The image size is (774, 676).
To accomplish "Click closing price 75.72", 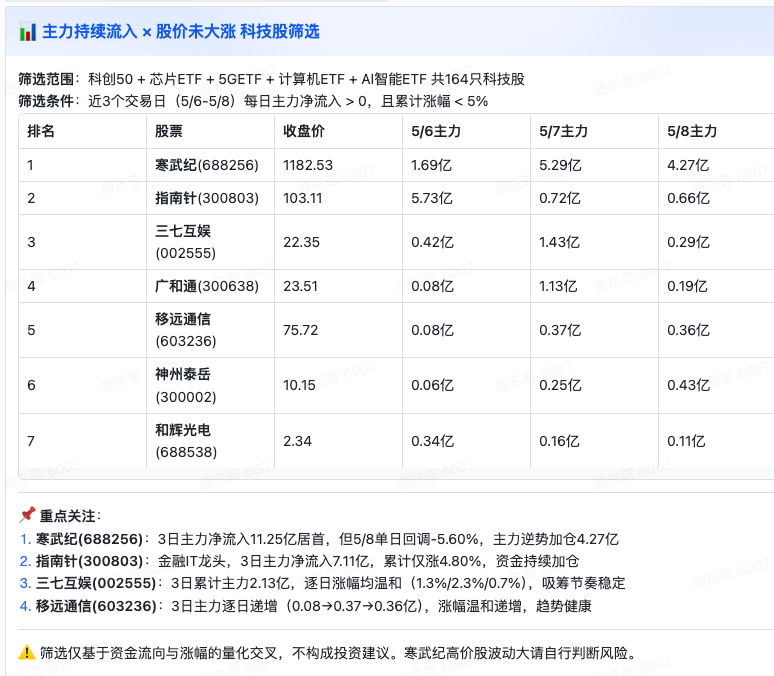I will pyautogui.click(x=300, y=330).
